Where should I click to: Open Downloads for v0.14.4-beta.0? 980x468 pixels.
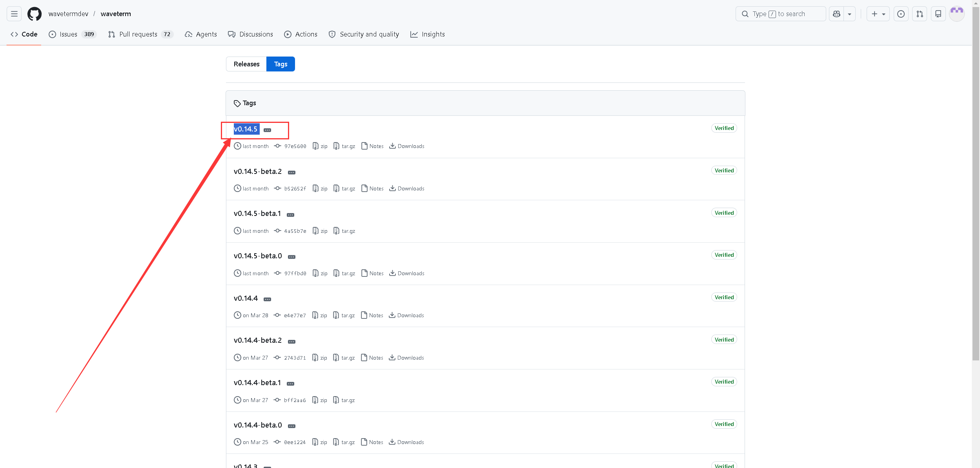click(x=406, y=442)
